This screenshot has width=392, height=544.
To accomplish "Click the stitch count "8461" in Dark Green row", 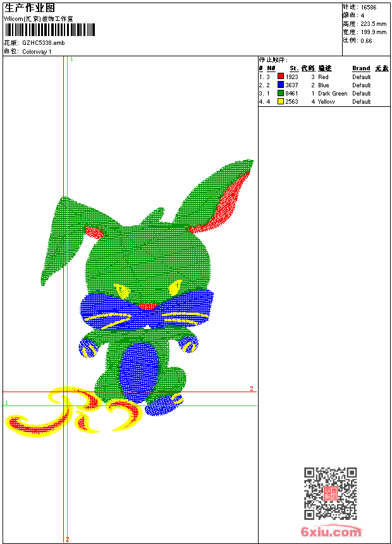I will [291, 94].
